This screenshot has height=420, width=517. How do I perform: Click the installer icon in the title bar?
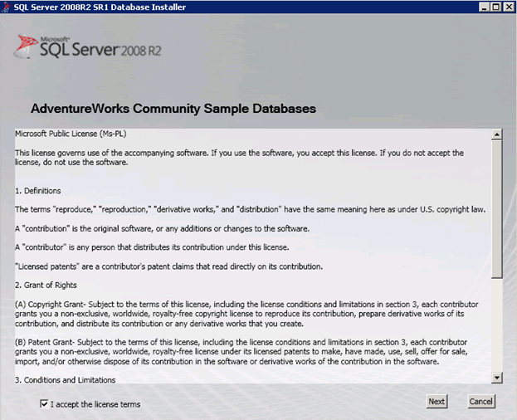7,7
